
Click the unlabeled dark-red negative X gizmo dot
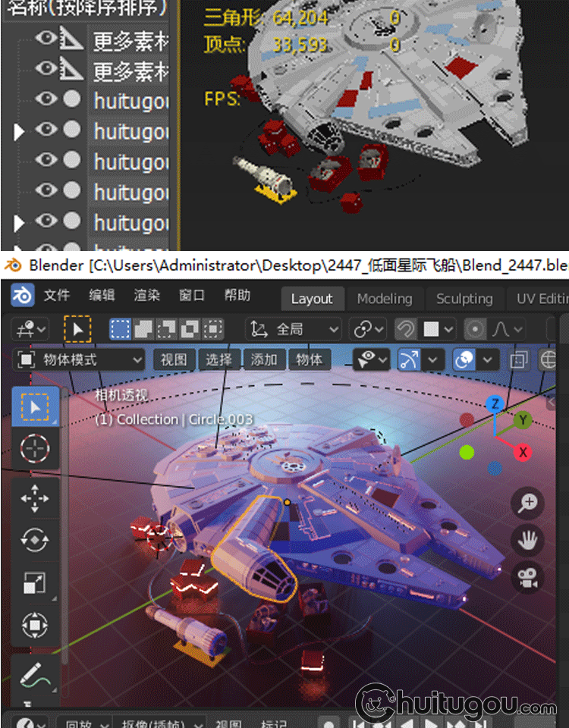(467, 420)
